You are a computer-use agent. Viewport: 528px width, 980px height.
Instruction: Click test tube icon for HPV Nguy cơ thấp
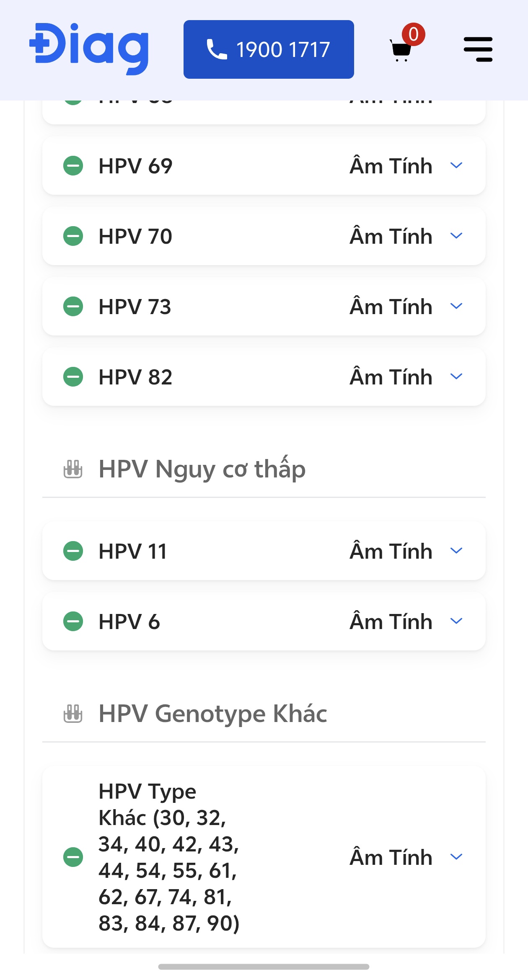click(73, 469)
